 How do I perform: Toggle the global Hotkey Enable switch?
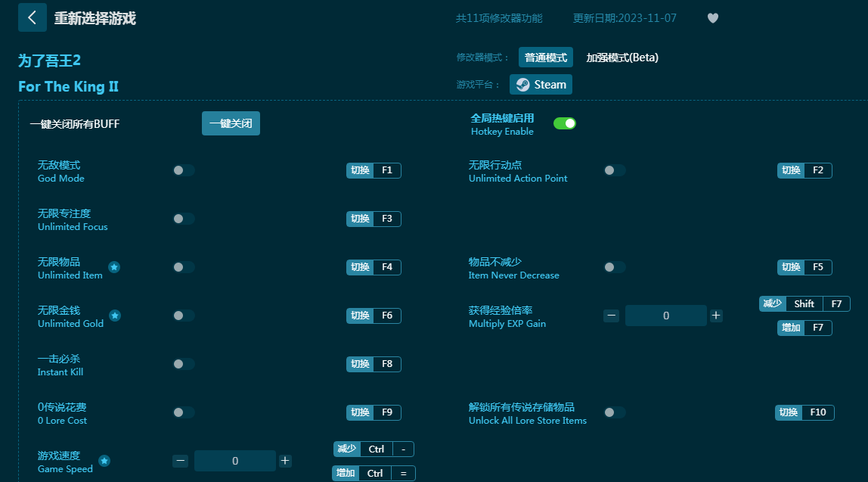click(x=565, y=123)
